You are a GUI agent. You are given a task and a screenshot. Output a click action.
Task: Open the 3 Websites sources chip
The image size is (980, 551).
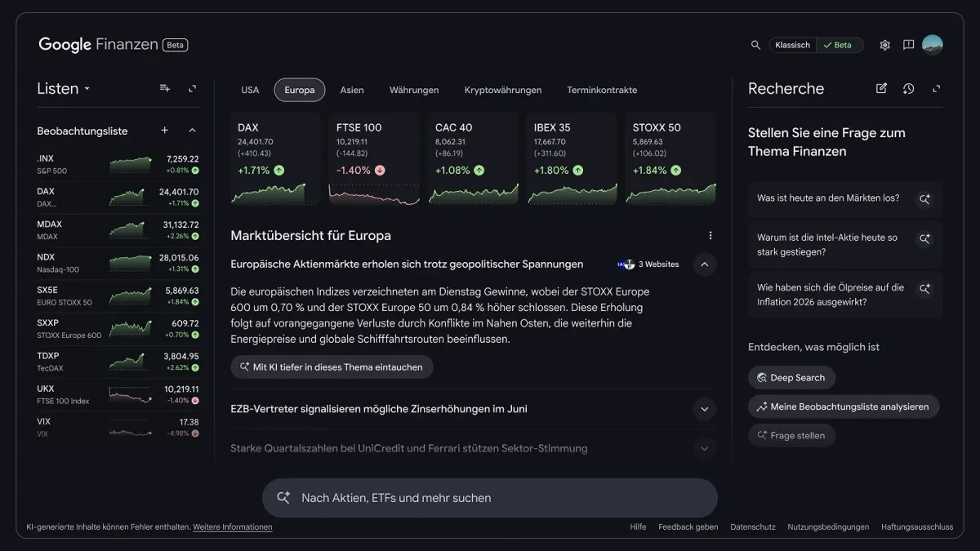click(x=648, y=264)
